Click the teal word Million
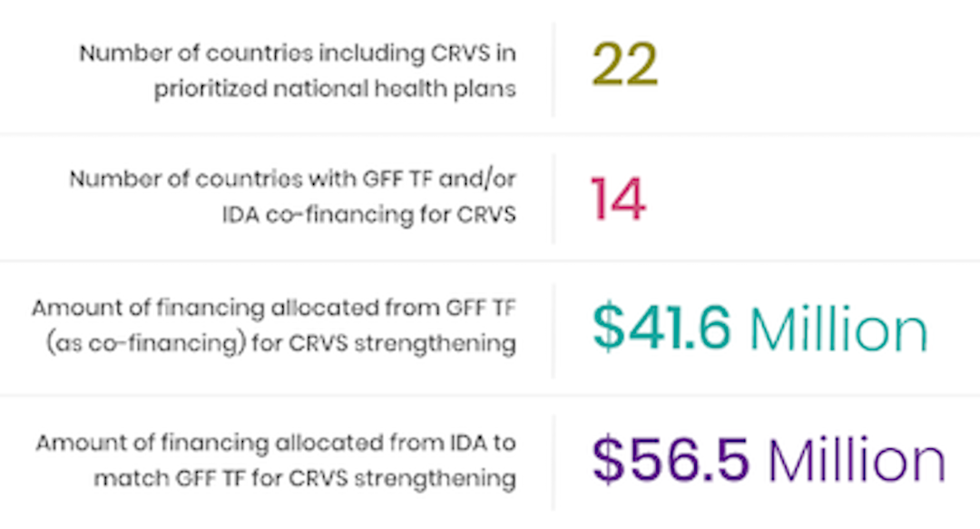Viewport: 980px width, 529px height. [838, 330]
